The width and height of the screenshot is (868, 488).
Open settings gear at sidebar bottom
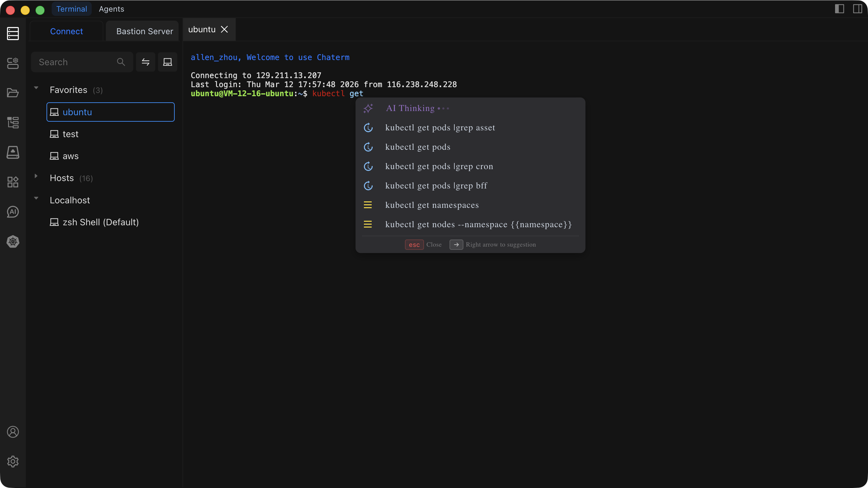tap(13, 462)
